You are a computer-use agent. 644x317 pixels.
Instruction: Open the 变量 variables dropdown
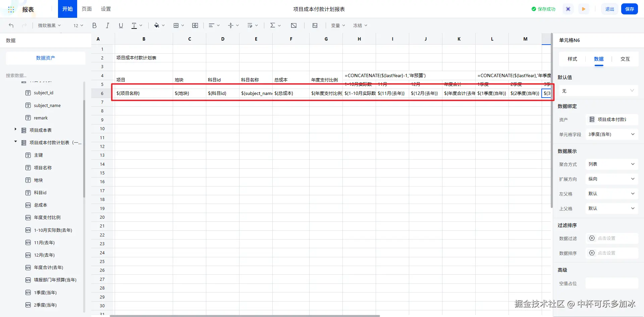pos(338,25)
